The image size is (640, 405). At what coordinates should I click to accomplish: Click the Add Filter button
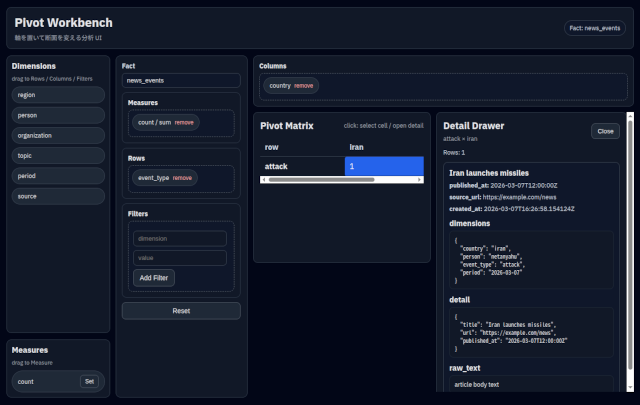pos(154,277)
